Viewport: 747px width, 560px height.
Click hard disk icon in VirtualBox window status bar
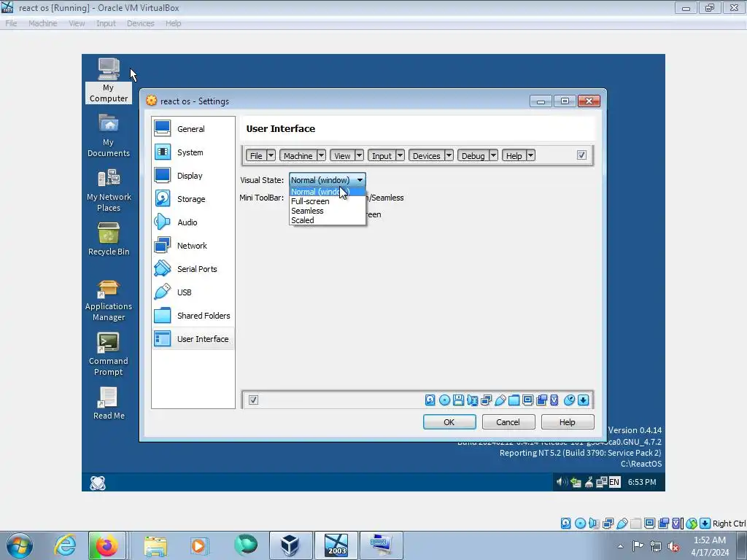(x=565, y=524)
